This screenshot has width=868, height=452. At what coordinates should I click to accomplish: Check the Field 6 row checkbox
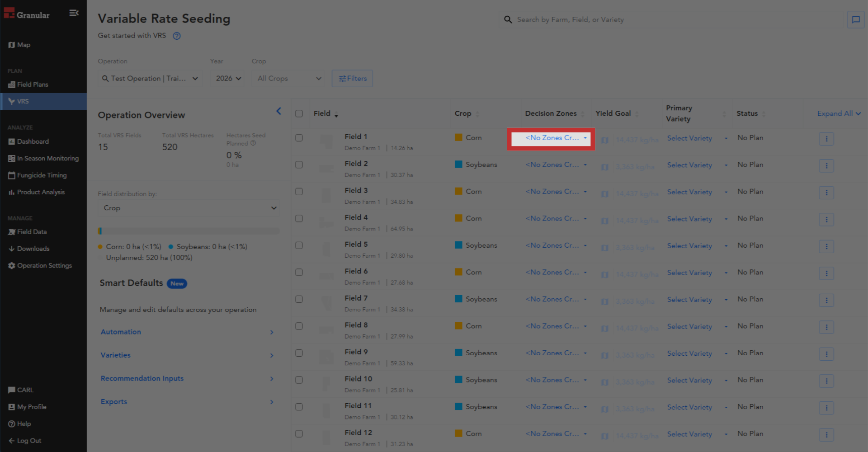coord(299,273)
